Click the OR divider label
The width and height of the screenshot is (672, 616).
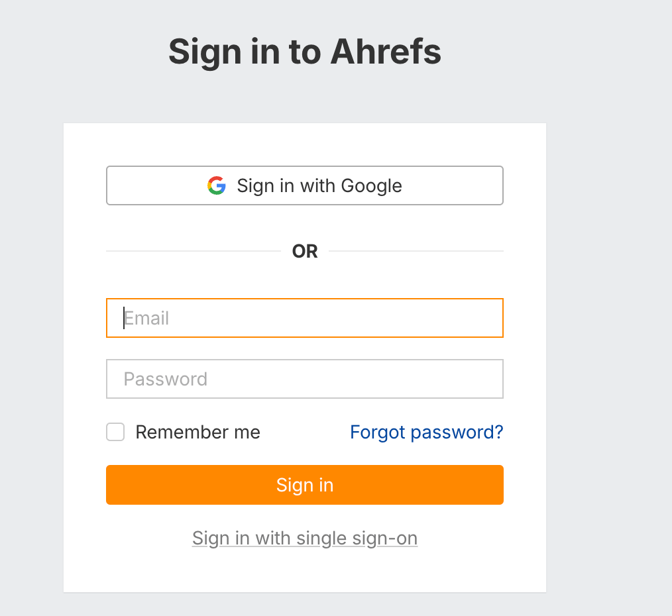coord(305,251)
